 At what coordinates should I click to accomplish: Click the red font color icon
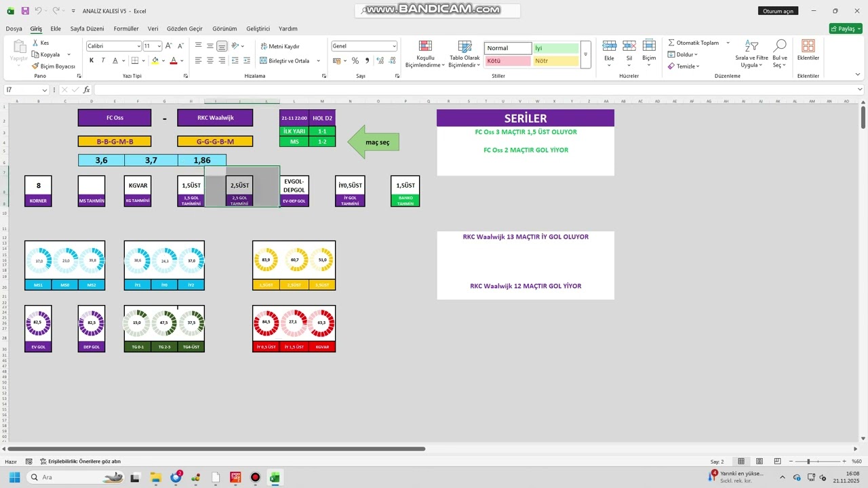point(174,60)
